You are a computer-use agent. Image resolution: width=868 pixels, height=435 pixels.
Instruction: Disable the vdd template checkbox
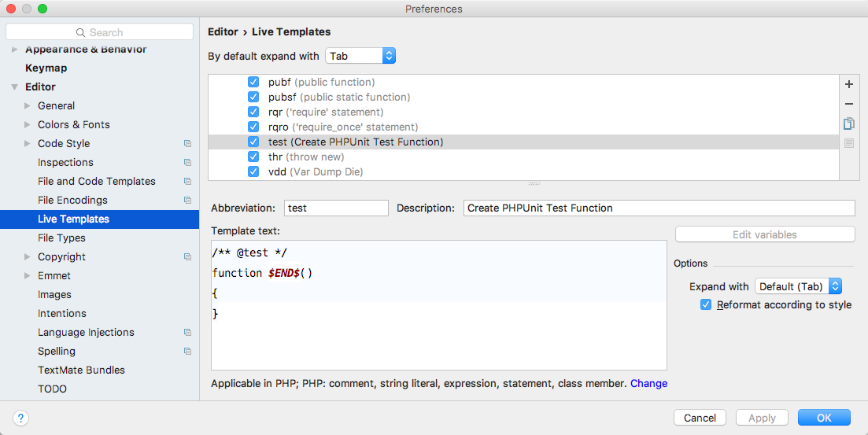(253, 171)
